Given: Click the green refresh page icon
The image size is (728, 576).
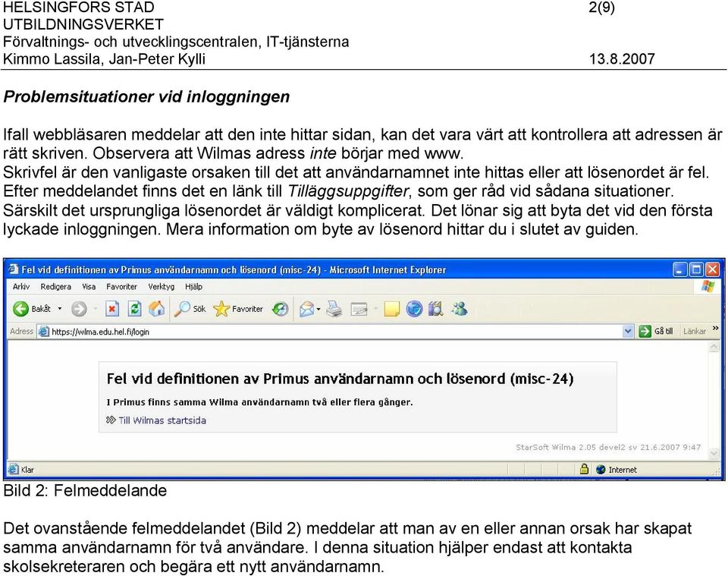Looking at the screenshot, I should point(134,309).
